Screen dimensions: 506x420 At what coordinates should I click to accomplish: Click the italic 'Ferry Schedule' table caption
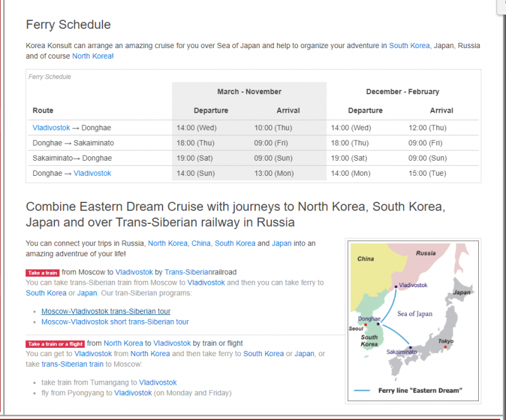(50, 77)
